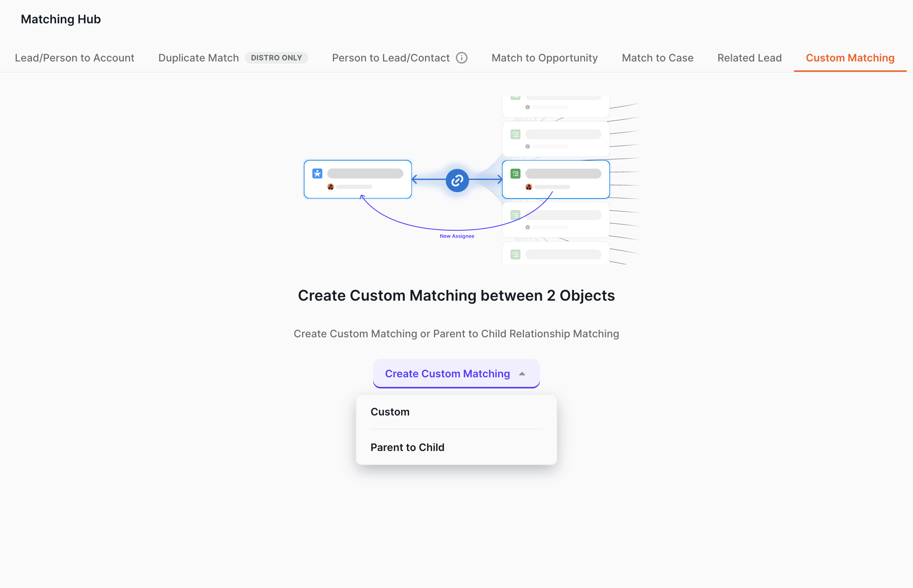This screenshot has width=913, height=588.
Task: Open the Lead/Person to Account tab
Action: 74,58
